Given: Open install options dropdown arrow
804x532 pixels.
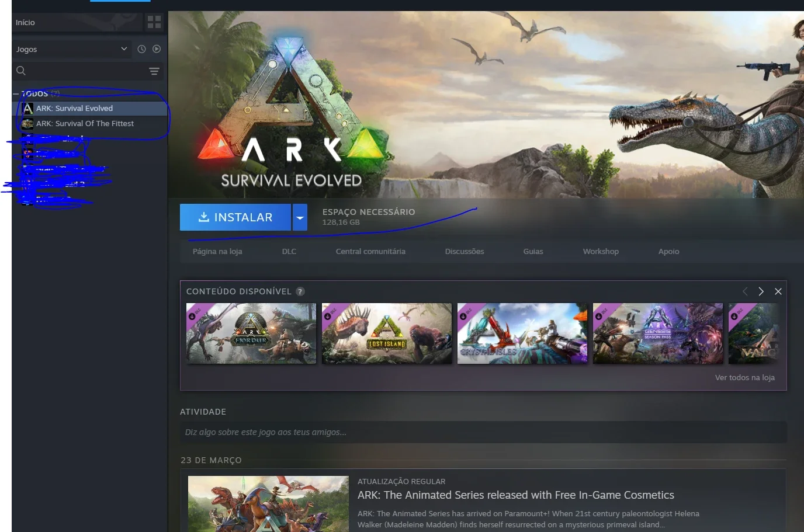Looking at the screenshot, I should (x=300, y=217).
